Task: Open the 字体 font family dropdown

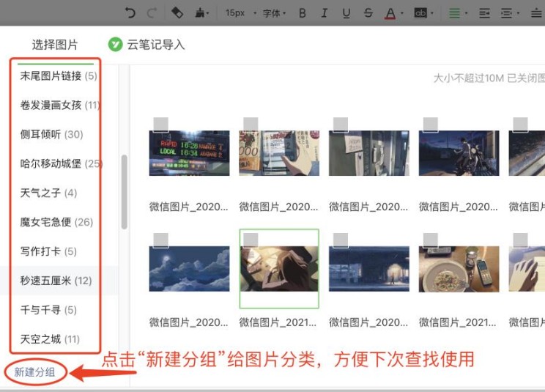Action: [274, 13]
